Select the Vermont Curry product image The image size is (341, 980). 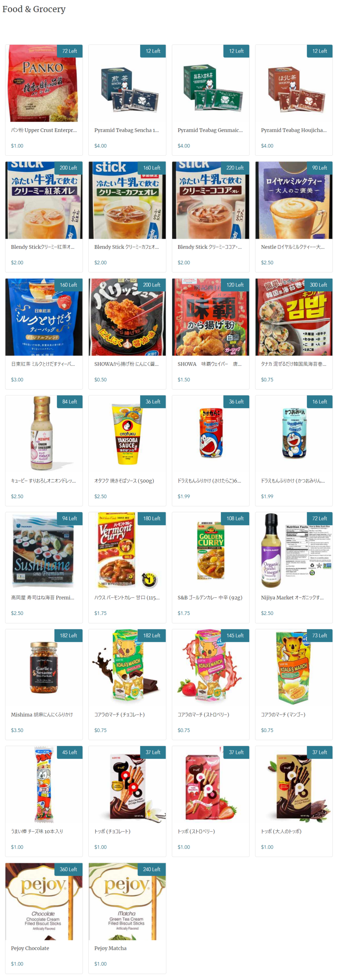(127, 550)
